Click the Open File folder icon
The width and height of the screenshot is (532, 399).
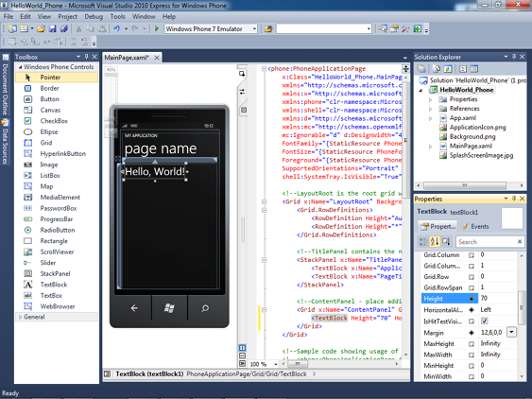(41, 29)
